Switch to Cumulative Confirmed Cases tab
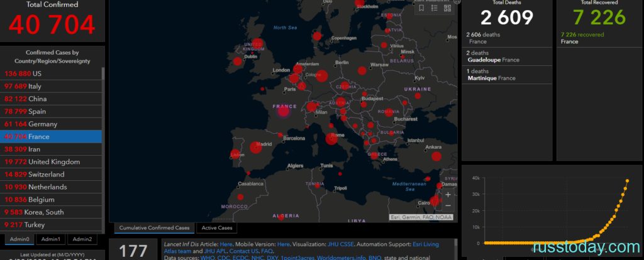The height and width of the screenshot is (260, 644). pos(154,228)
